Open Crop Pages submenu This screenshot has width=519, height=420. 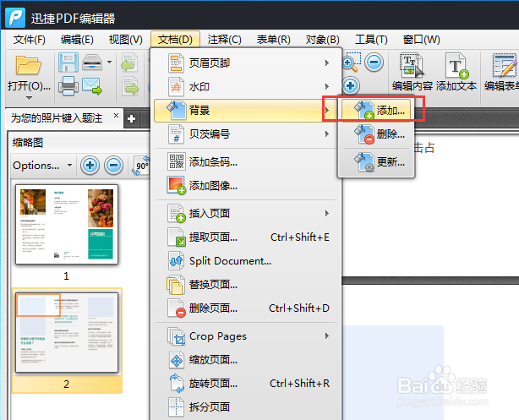pos(246,336)
